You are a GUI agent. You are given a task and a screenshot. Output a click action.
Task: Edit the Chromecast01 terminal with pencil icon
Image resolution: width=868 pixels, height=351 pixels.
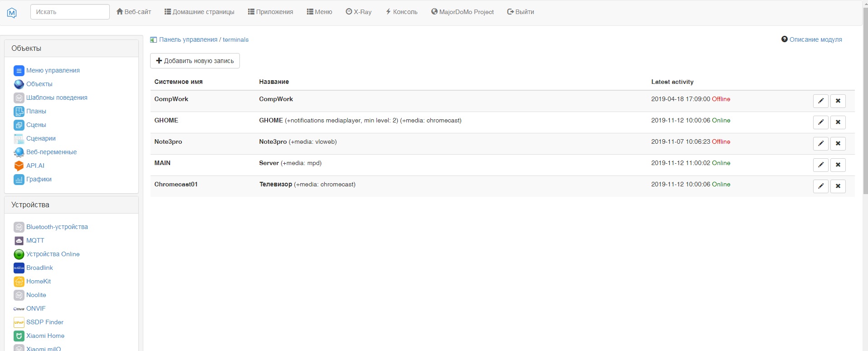(x=821, y=186)
